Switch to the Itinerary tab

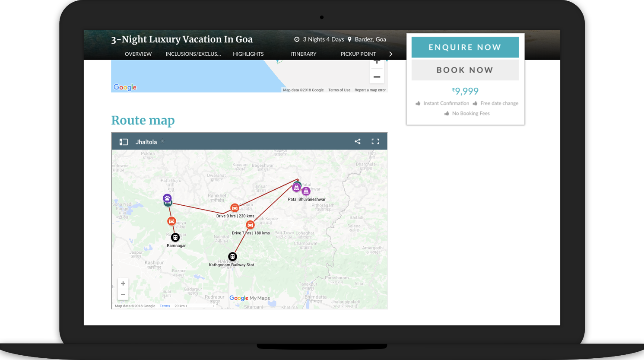click(303, 54)
